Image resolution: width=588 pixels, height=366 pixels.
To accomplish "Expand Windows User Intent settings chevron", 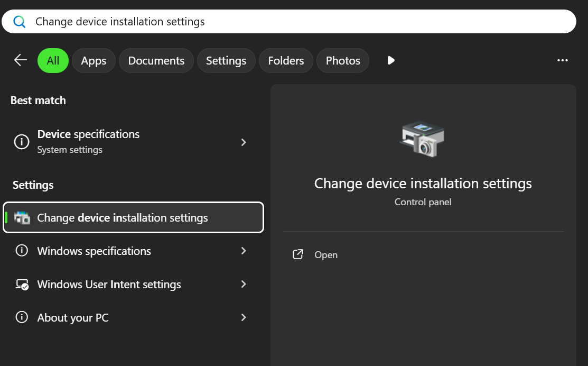I will pyautogui.click(x=244, y=284).
